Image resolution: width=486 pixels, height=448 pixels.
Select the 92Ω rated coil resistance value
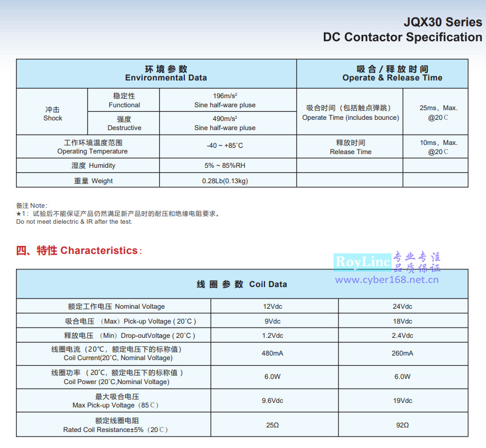(x=403, y=425)
